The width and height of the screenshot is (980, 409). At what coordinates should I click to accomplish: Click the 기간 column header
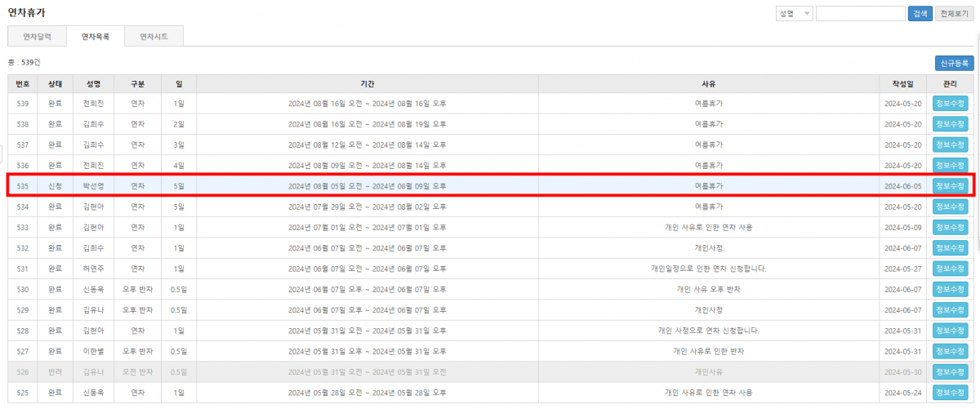[x=367, y=84]
